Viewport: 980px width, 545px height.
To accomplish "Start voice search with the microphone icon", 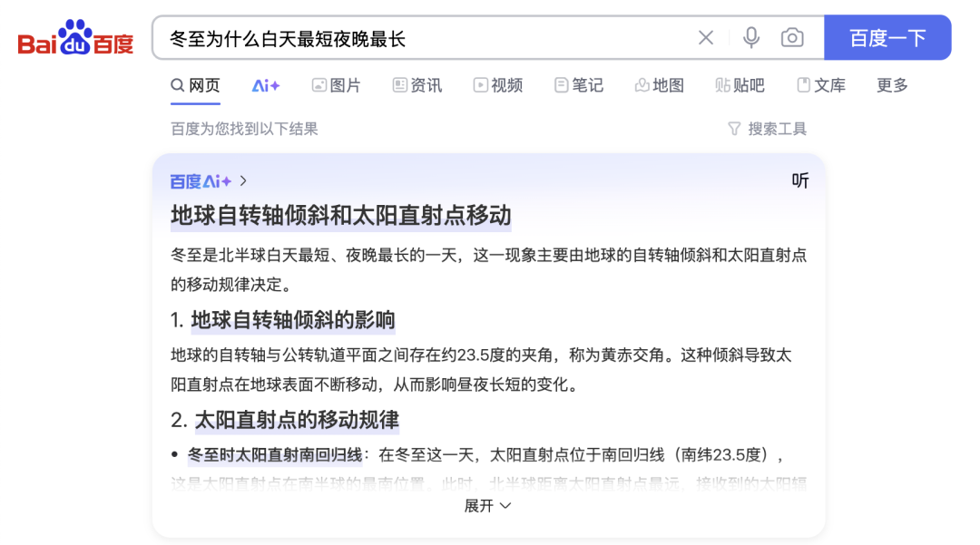I will [751, 38].
